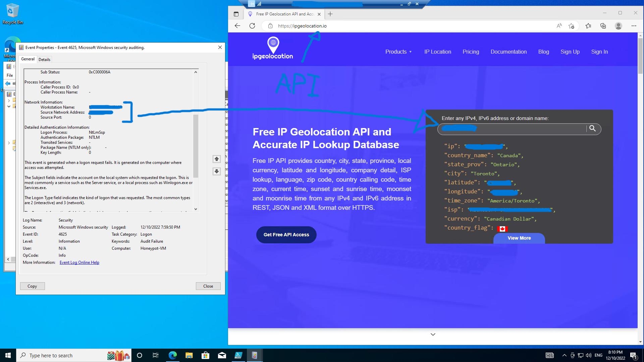Image resolution: width=644 pixels, height=362 pixels.
Task: Start Read Aloud for the page
Action: [x=559, y=25]
